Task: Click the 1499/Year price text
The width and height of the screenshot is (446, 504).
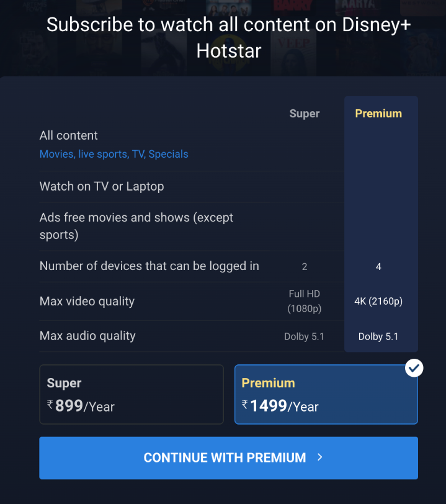Action: click(284, 406)
